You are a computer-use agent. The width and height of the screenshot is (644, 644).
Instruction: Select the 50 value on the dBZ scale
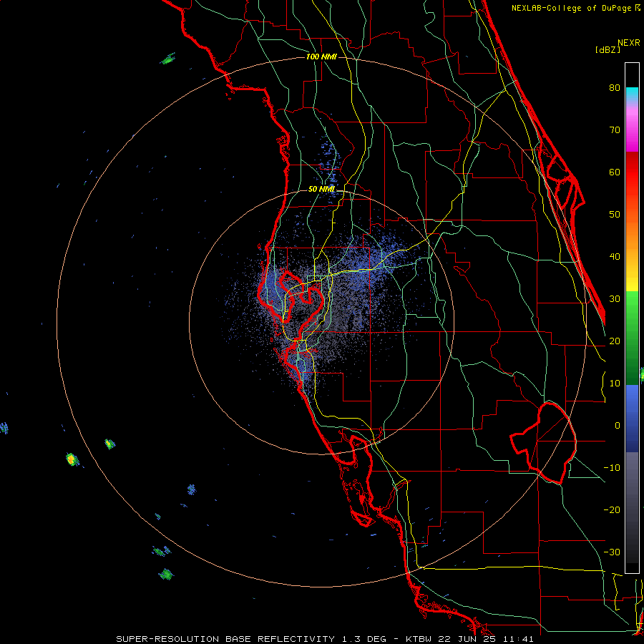click(615, 215)
